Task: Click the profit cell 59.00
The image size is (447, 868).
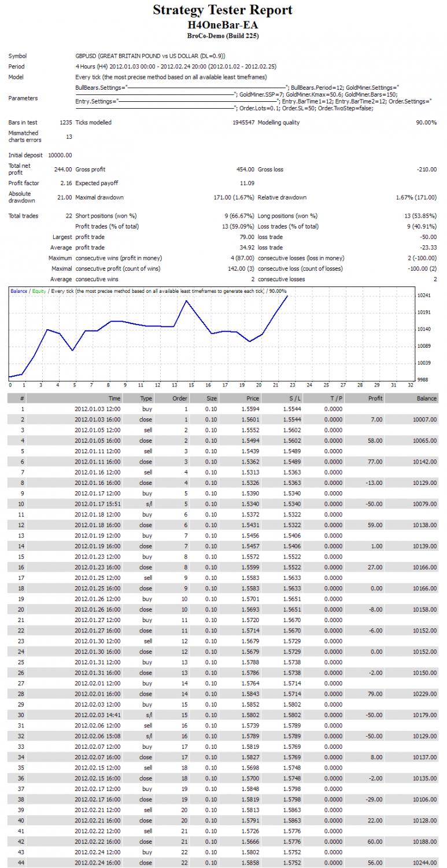Action: coord(375,525)
